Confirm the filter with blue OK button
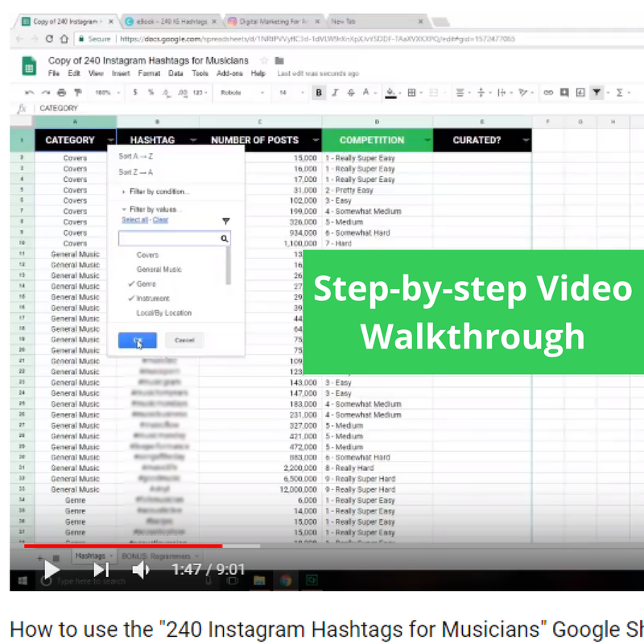644x644 pixels. click(x=137, y=340)
